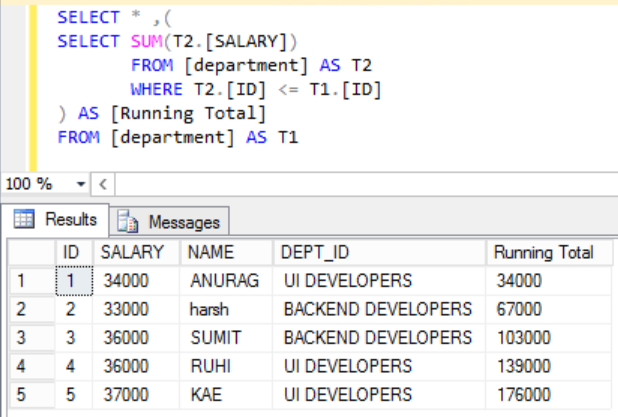618x417 pixels.
Task: Click BACKEND DEVELOPERS in harsh's row
Action: pyautogui.click(x=379, y=309)
